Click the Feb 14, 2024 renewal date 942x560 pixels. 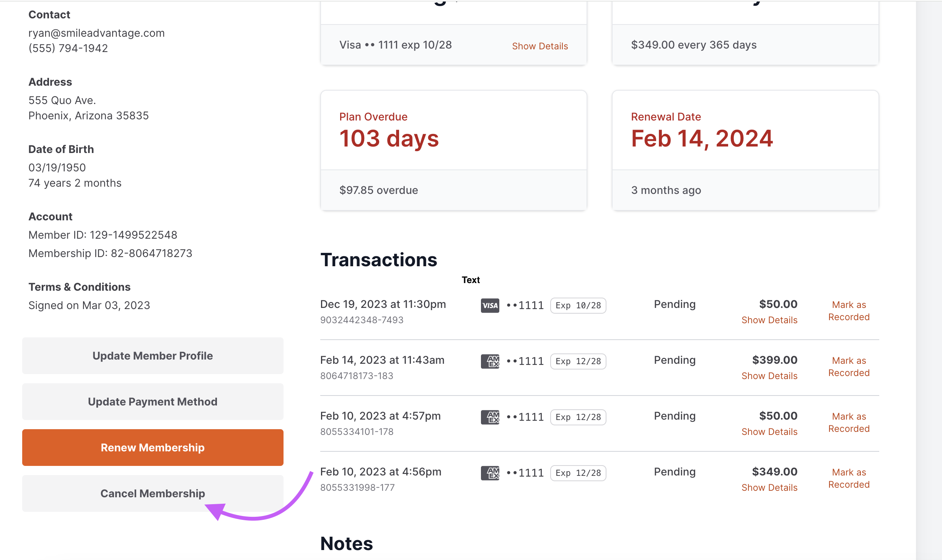702,138
